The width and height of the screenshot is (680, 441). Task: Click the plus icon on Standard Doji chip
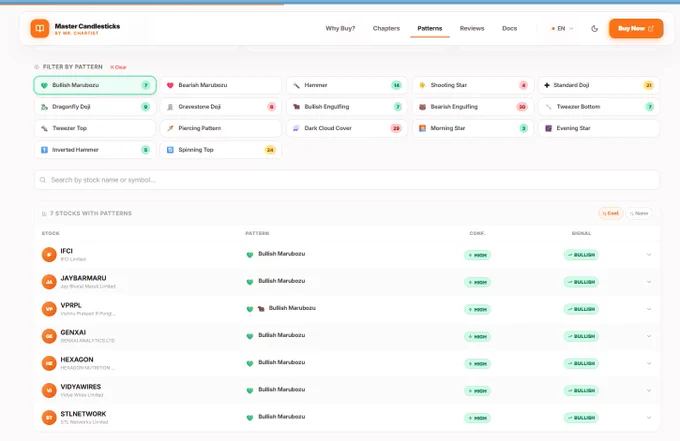click(547, 85)
